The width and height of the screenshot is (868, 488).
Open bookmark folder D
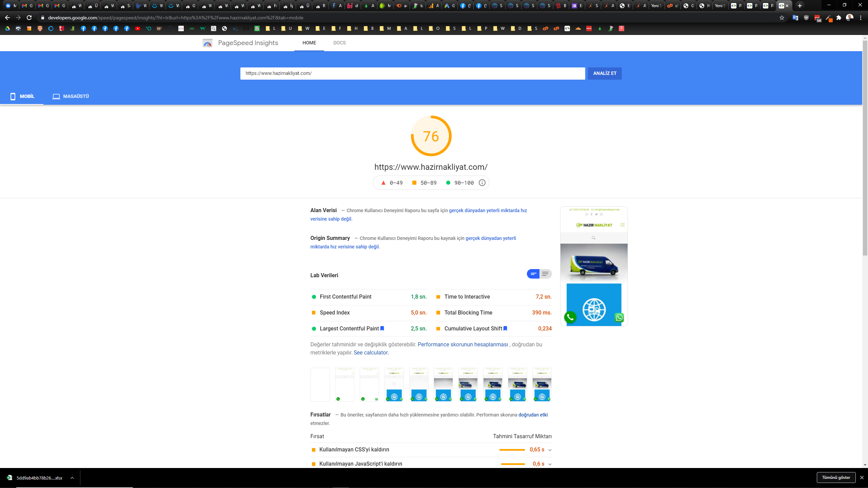click(516, 28)
